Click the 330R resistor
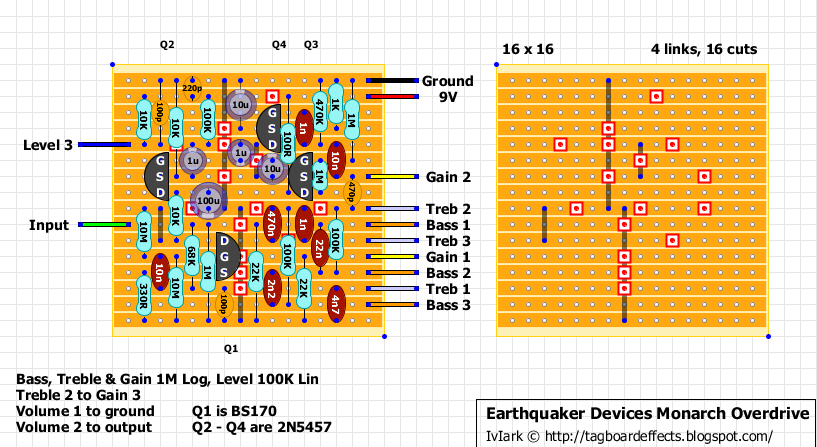Image resolution: width=817 pixels, height=447 pixels. 144,296
